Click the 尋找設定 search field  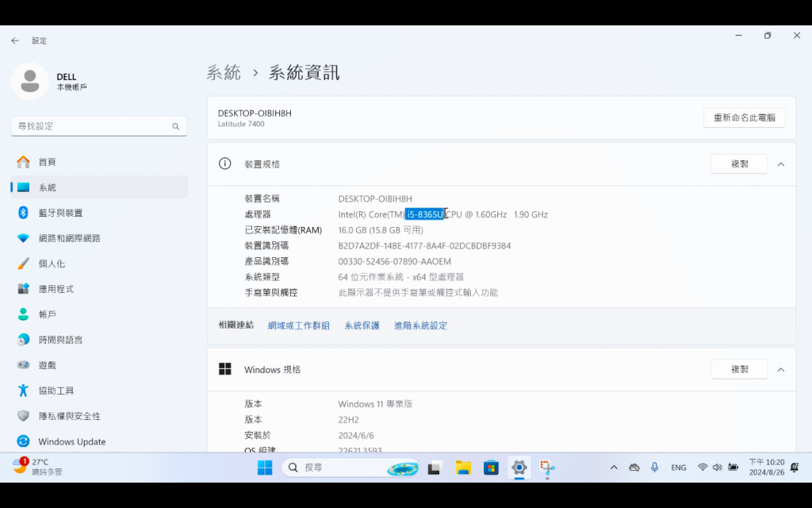click(x=99, y=126)
